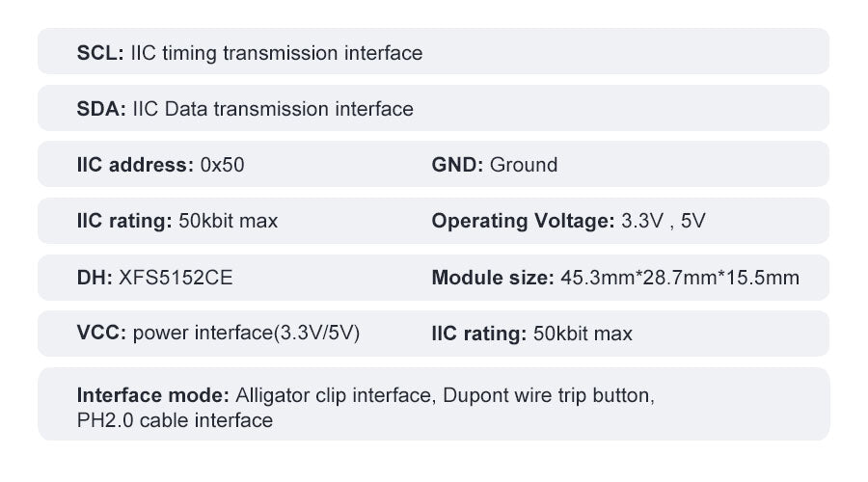
Task: Click IIC Data transmission interface description
Action: coord(273,109)
